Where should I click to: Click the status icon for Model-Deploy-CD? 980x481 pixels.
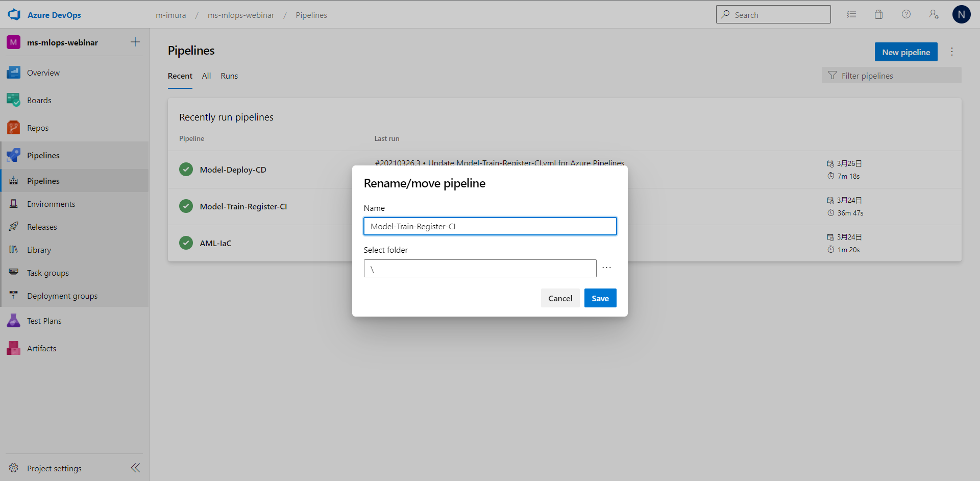tap(186, 170)
